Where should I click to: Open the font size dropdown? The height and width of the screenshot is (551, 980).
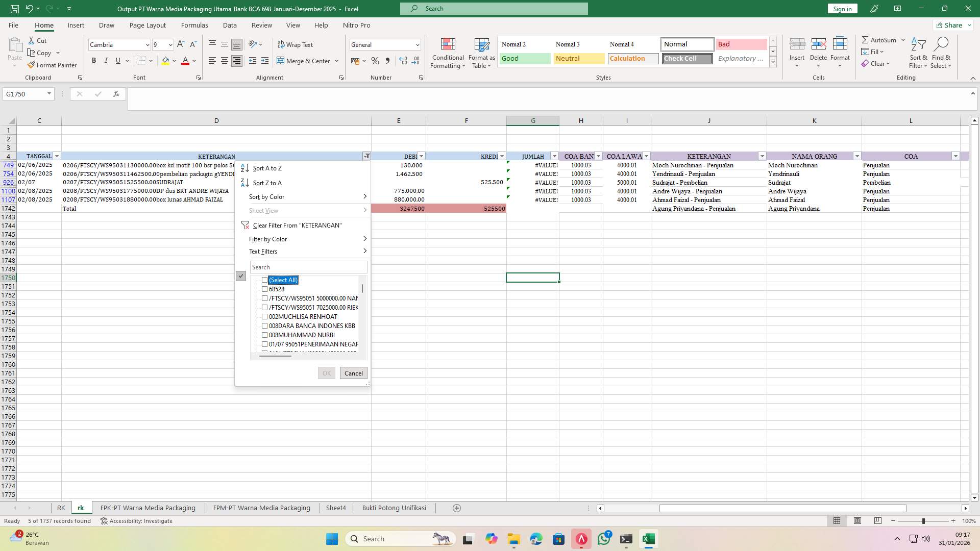pos(170,45)
